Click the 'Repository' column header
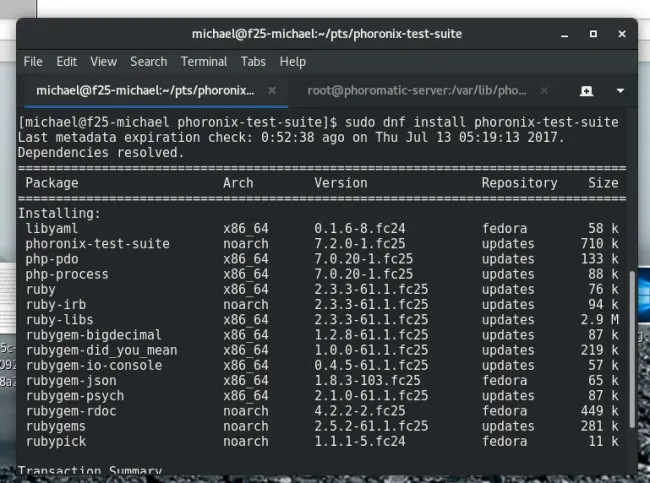 (x=519, y=183)
